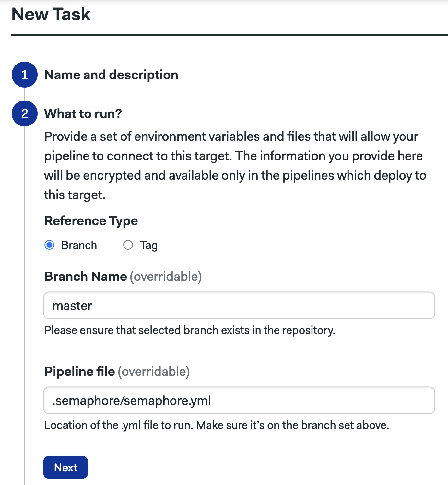Viewport: 448px width, 485px height.
Task: Open the What to run? step
Action: (x=83, y=114)
